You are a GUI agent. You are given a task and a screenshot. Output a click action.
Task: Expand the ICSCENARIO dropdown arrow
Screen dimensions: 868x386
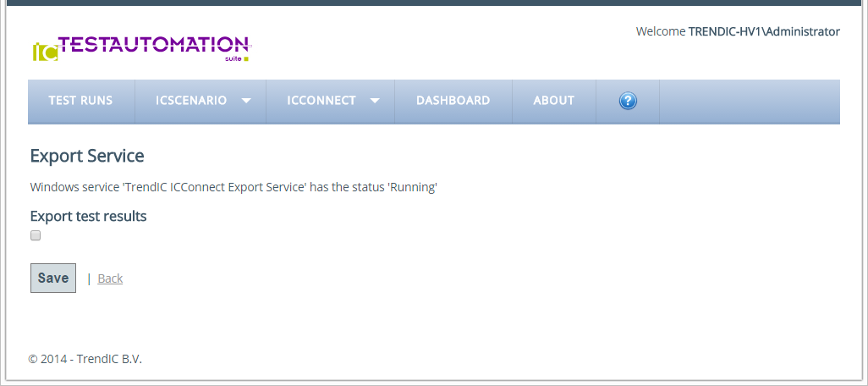point(246,101)
